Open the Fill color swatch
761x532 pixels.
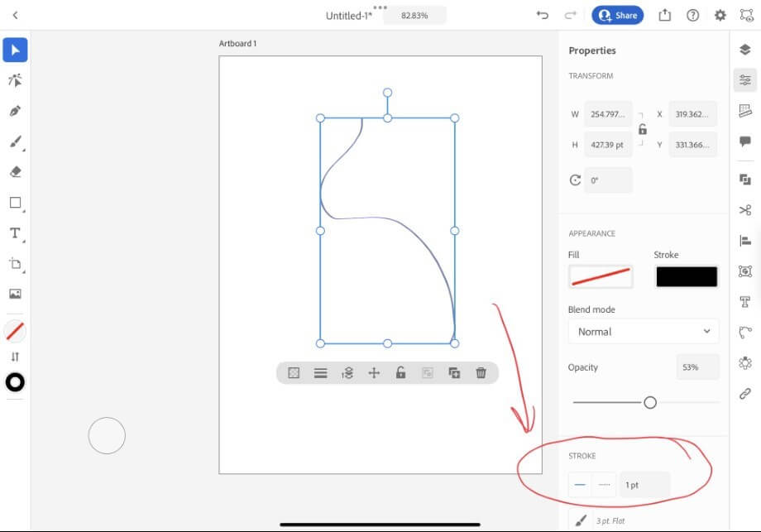tap(601, 276)
